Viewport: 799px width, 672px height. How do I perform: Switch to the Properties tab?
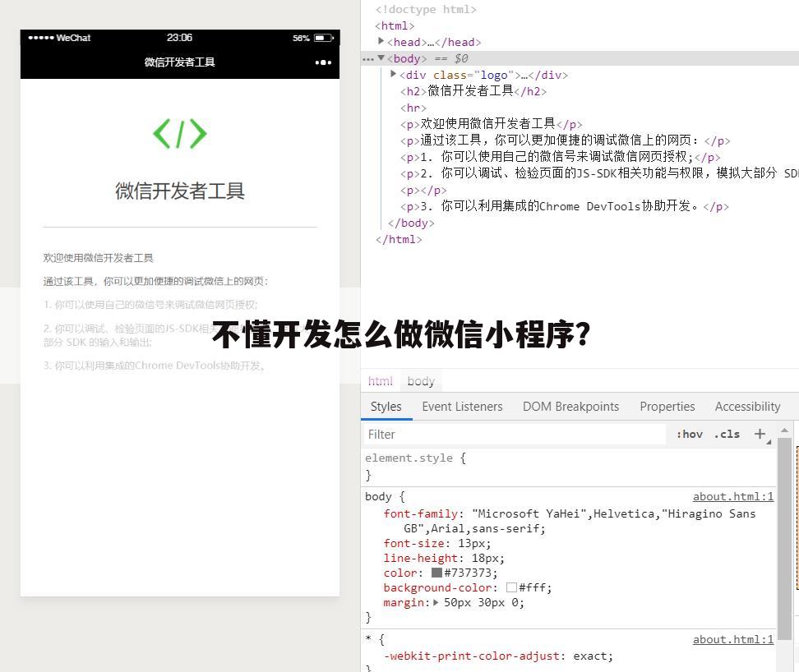click(x=667, y=407)
